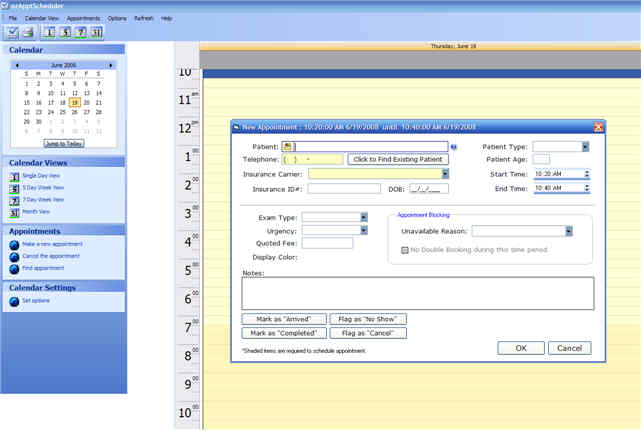Open the Urgency dropdown

pyautogui.click(x=364, y=231)
